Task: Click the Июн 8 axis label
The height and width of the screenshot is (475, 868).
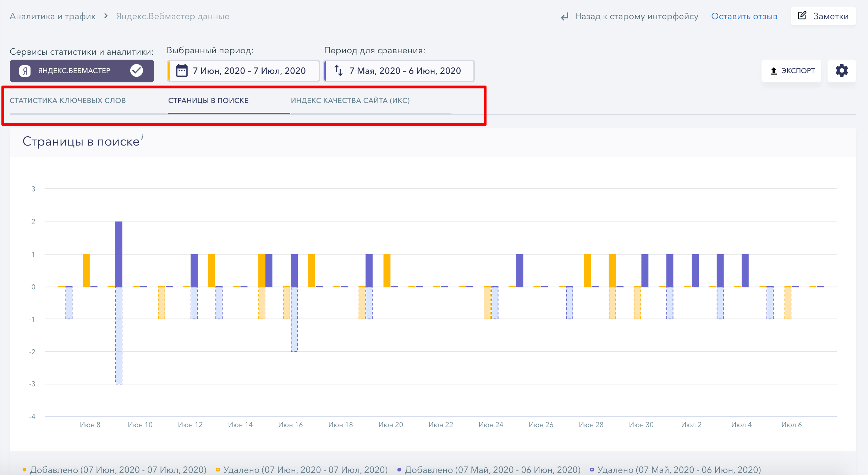Action: (90, 425)
